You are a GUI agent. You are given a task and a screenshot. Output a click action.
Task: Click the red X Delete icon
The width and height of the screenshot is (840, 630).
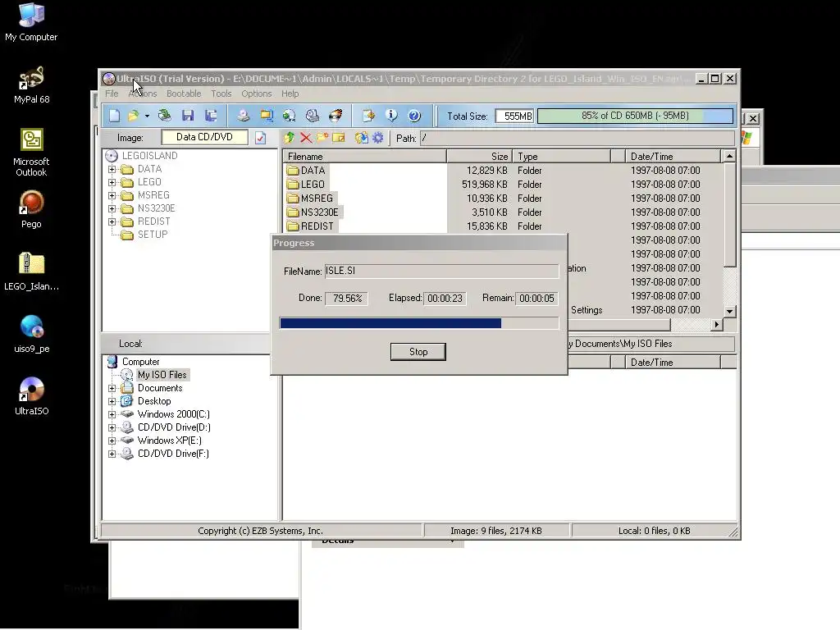point(306,138)
